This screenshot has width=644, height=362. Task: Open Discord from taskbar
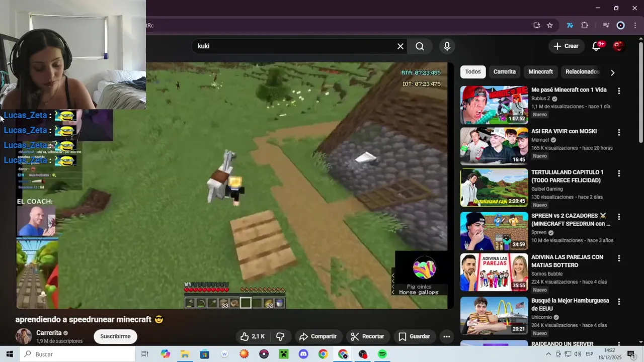(303, 354)
